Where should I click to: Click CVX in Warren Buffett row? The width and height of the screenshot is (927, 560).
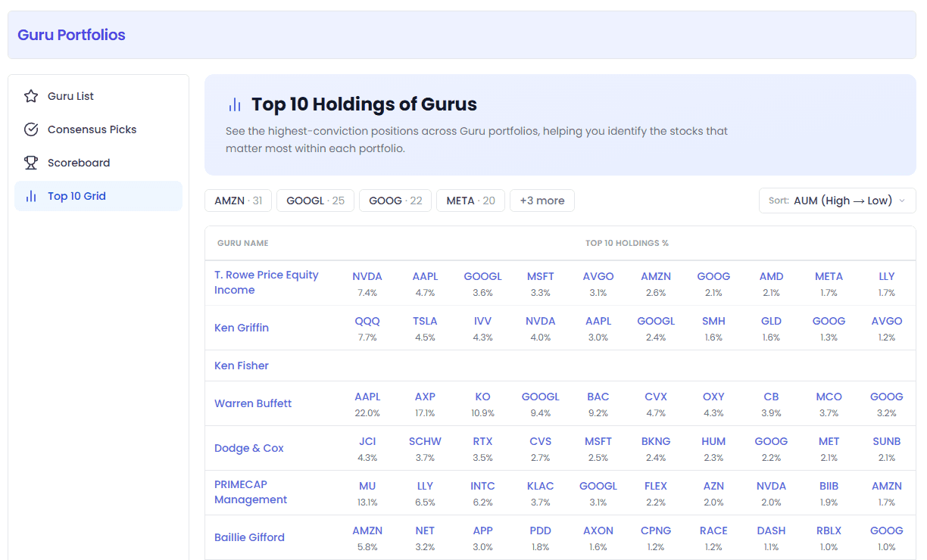(x=656, y=397)
